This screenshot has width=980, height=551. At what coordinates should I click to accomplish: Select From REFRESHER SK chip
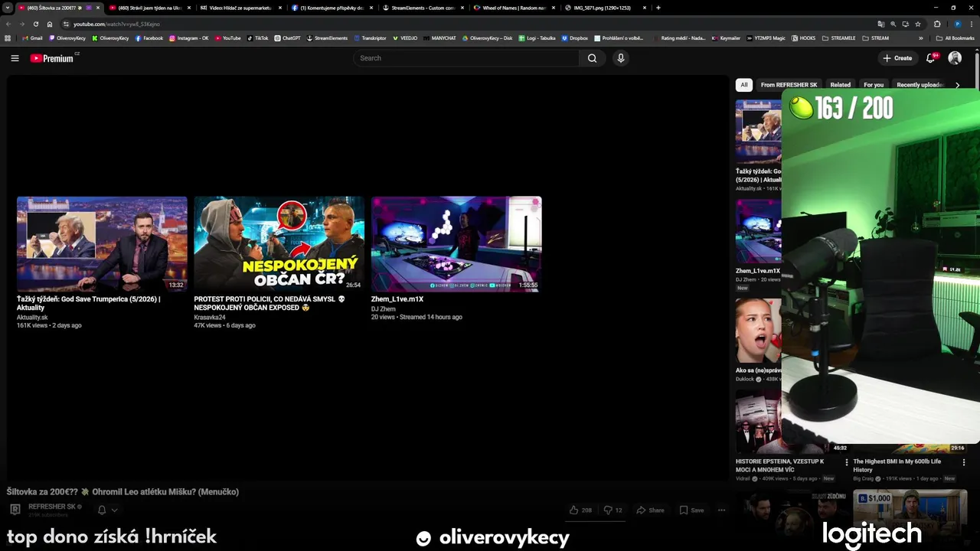(788, 85)
